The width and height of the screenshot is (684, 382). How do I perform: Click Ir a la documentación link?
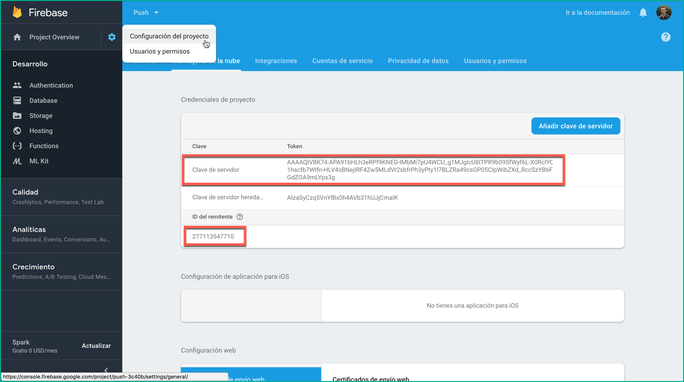pyautogui.click(x=597, y=13)
